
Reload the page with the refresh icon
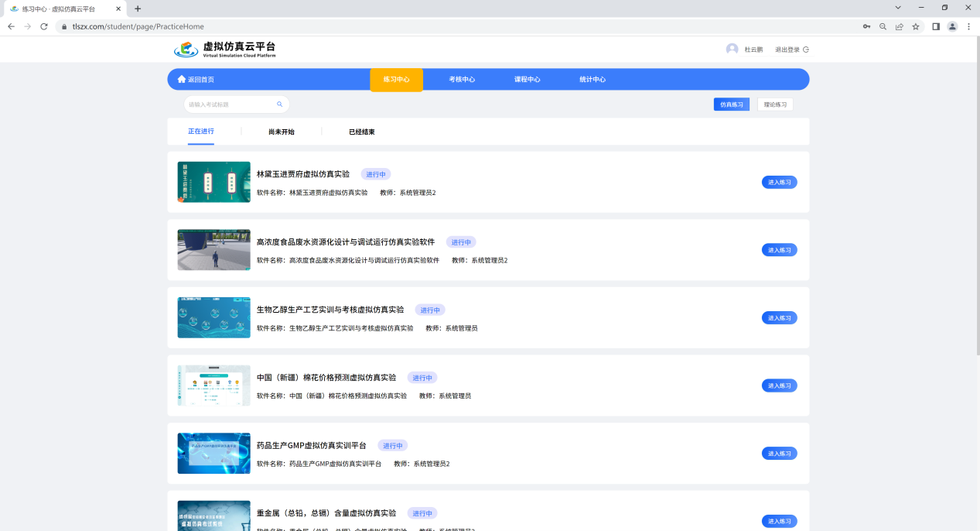(x=44, y=26)
